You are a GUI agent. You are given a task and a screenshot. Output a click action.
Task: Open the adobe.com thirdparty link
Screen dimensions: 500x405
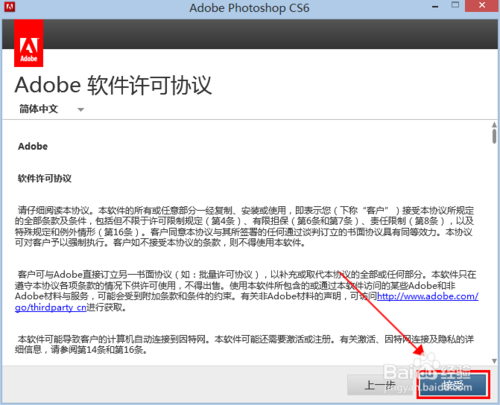428,296
